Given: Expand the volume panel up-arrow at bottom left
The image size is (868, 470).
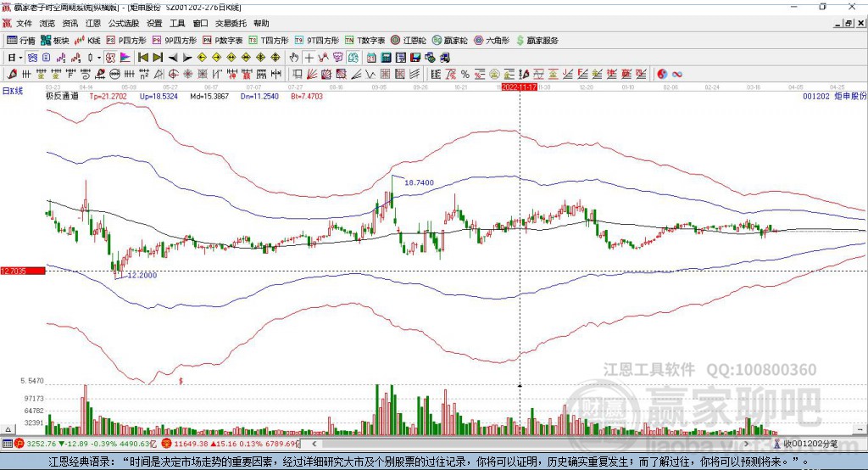Looking at the screenshot, I should [x=8, y=429].
